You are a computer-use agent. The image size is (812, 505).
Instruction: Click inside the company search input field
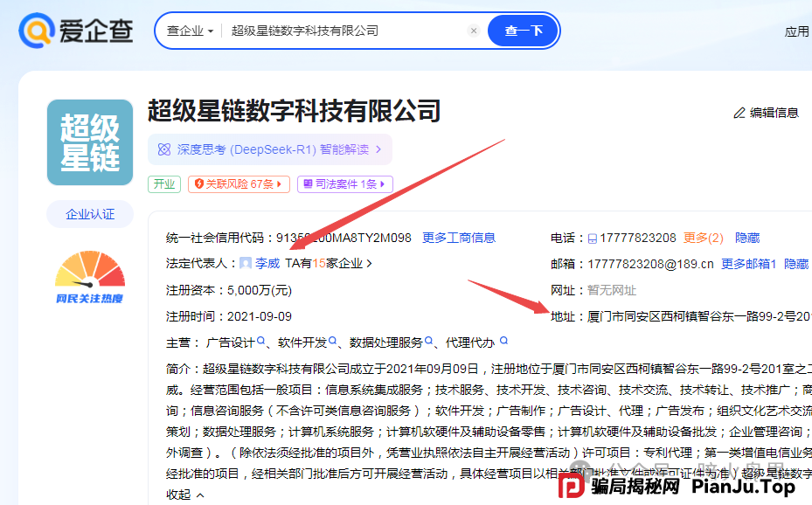click(332, 30)
